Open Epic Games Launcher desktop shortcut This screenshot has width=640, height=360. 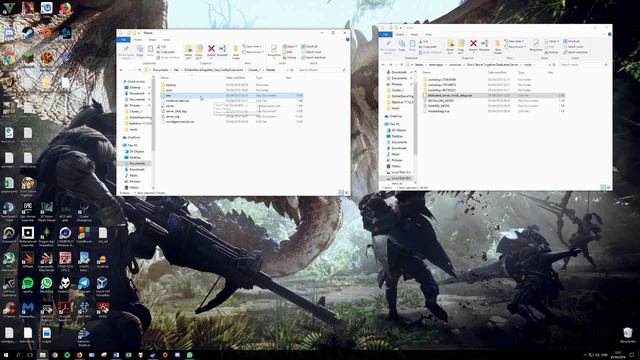point(27,212)
